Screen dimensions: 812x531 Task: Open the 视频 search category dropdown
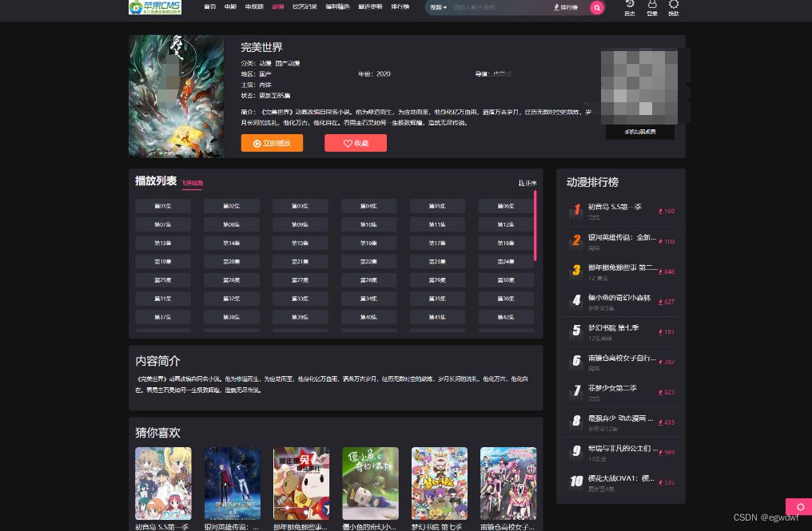point(436,7)
